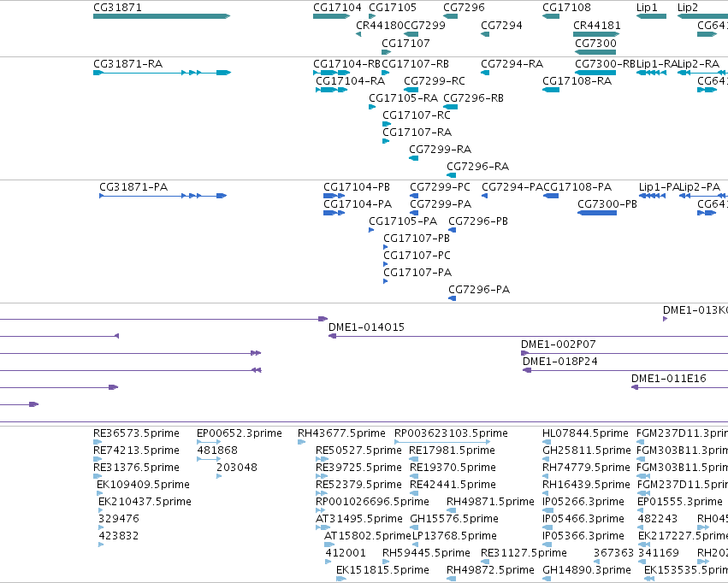
Task: Select the HL07844.5prime EST label
Action: (585, 433)
